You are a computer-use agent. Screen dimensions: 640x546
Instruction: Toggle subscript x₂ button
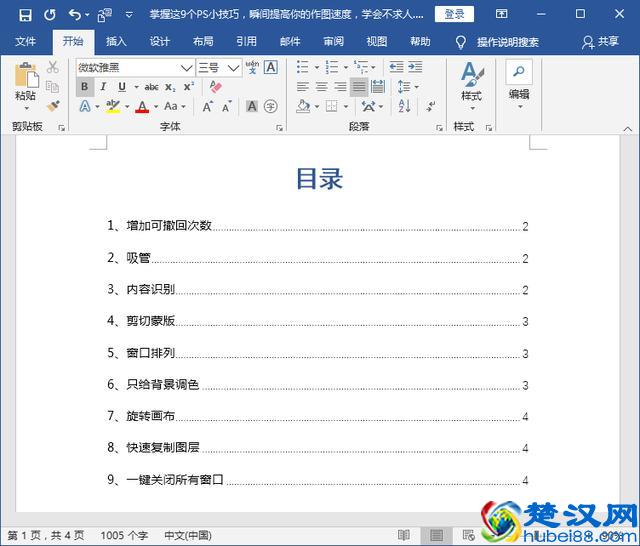[x=170, y=87]
